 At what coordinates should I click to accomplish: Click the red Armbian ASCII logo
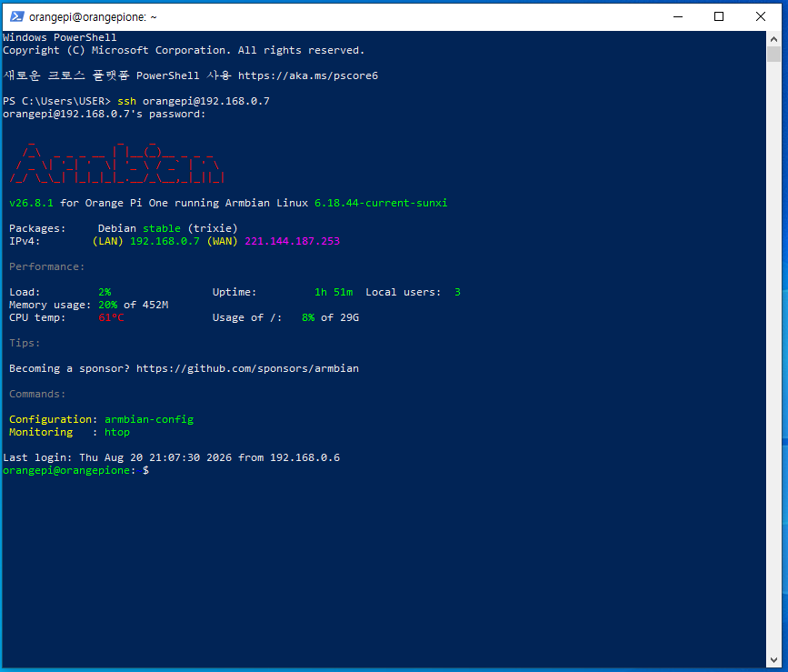(116, 164)
